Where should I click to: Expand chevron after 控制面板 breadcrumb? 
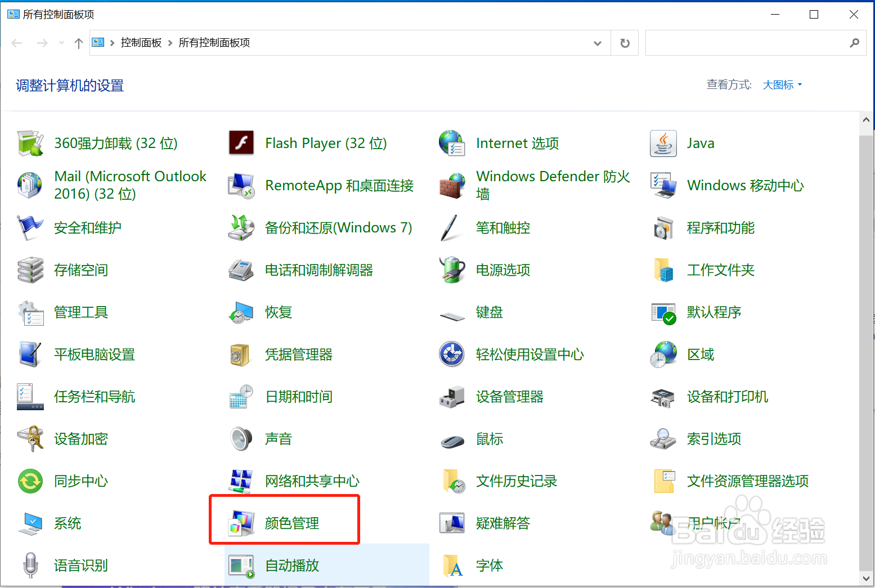[170, 43]
